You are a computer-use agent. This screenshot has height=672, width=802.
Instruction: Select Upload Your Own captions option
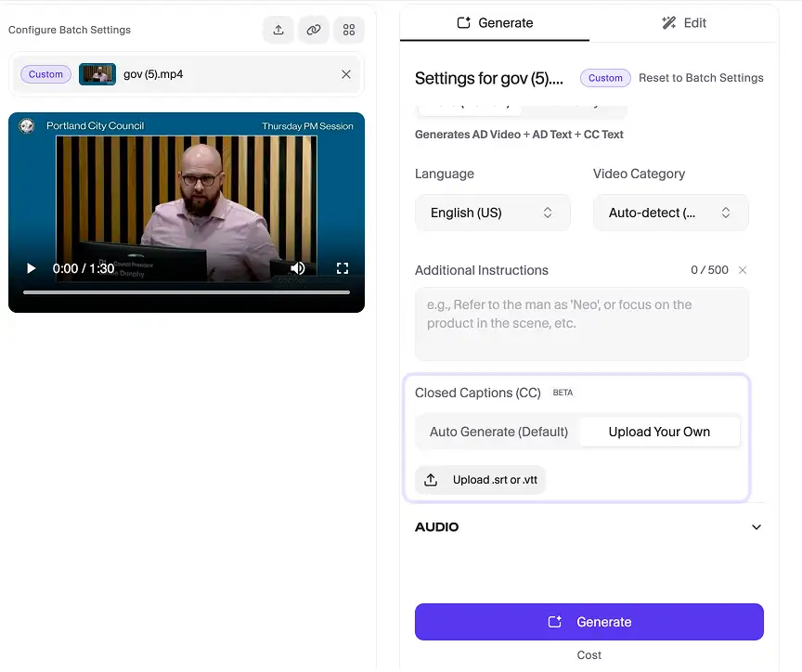point(659,433)
